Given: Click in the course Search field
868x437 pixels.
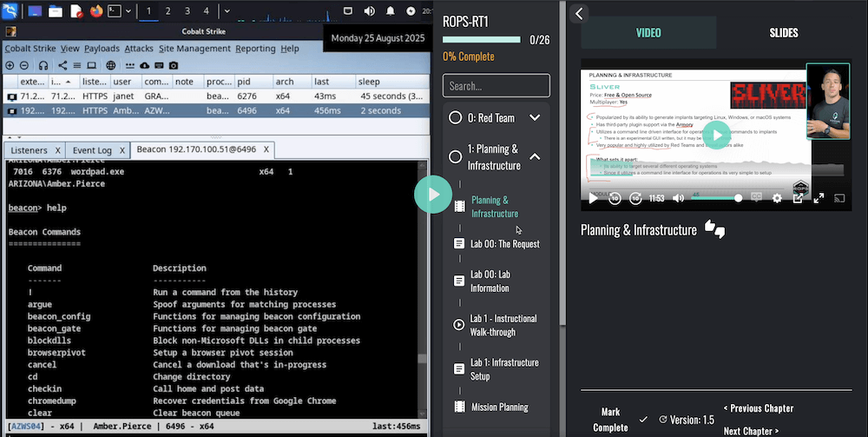Looking at the screenshot, I should 496,86.
